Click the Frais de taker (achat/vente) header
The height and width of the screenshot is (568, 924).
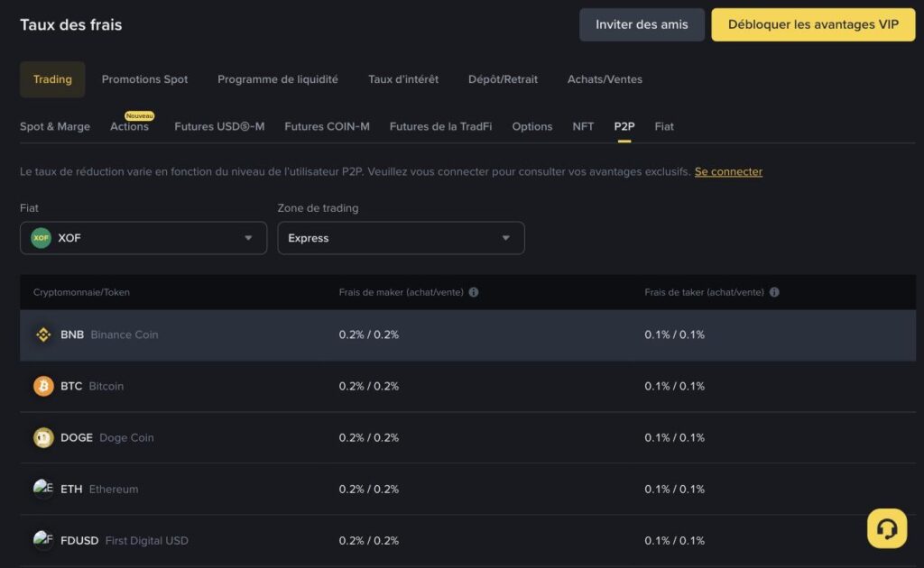(x=704, y=292)
